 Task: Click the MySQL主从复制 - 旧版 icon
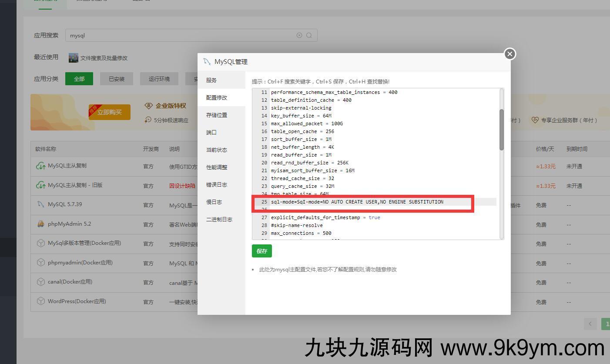(40, 185)
